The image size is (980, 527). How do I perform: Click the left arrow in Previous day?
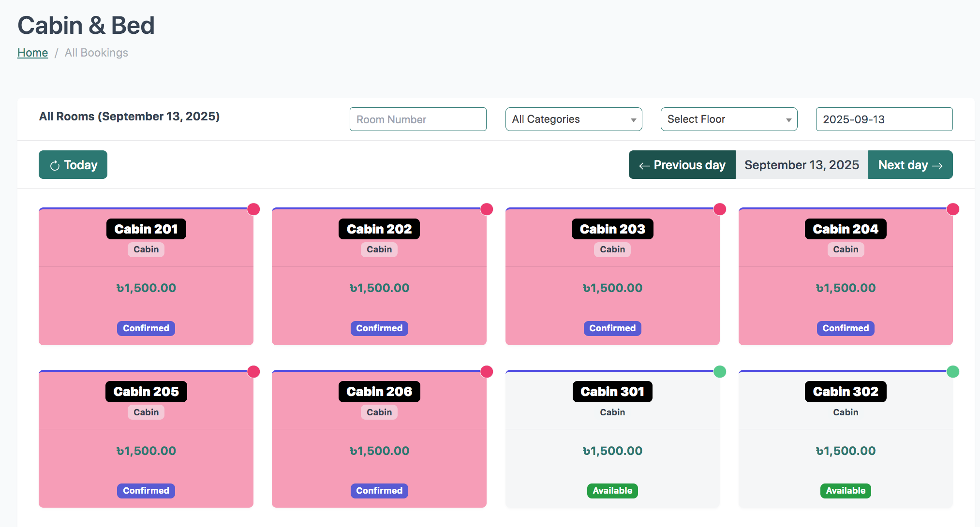pos(644,166)
